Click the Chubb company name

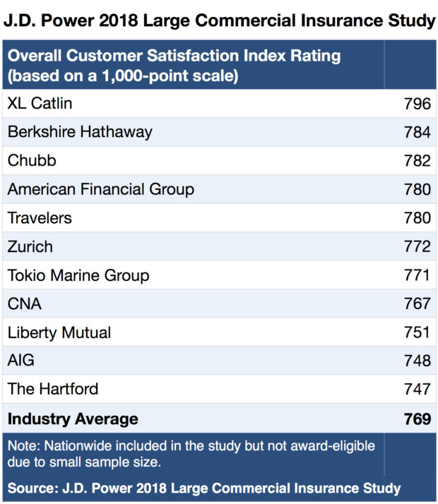point(32,161)
